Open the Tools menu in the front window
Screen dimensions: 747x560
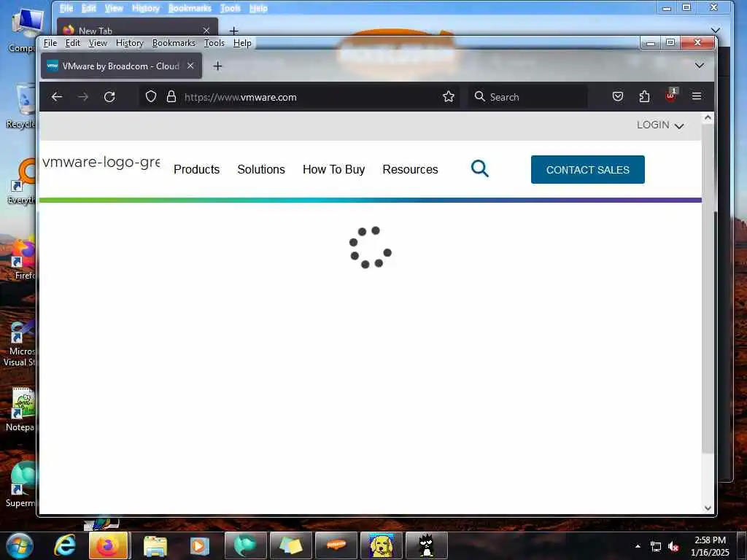pyautogui.click(x=214, y=43)
